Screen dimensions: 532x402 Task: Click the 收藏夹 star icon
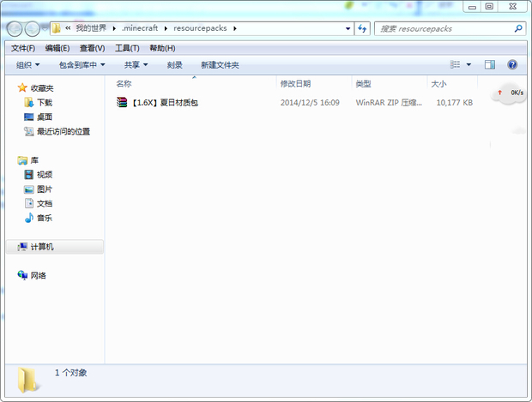point(22,87)
